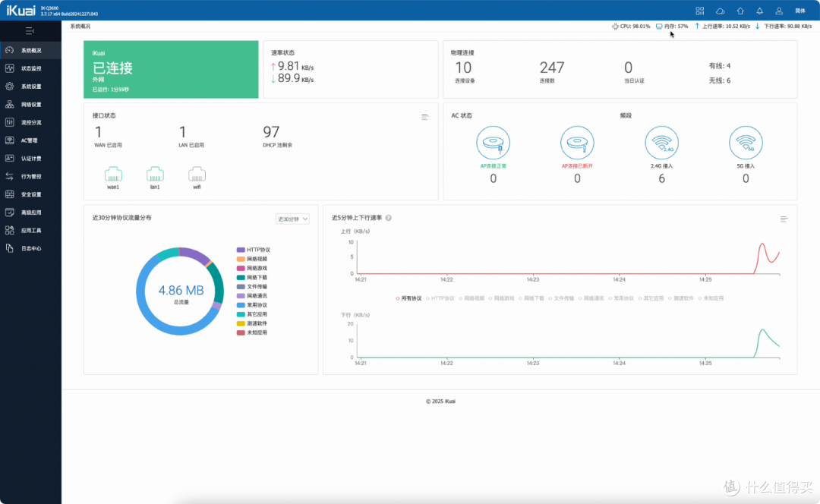The width and height of the screenshot is (820, 504).
Task: Select 其它应用 in the speed chart legend
Action: tap(651, 298)
